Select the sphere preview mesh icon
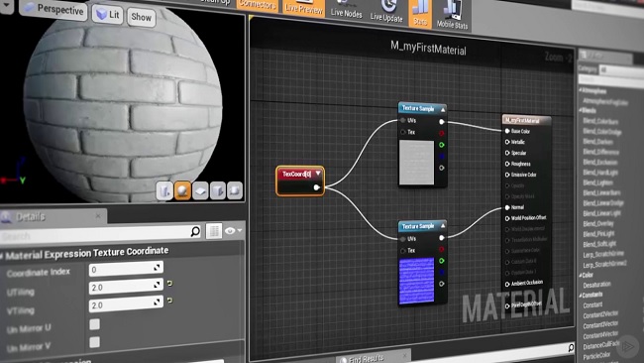The image size is (644, 363). point(182,190)
